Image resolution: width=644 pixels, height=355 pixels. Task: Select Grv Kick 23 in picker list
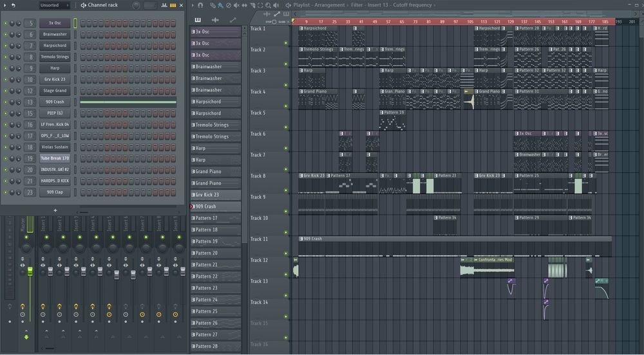216,195
